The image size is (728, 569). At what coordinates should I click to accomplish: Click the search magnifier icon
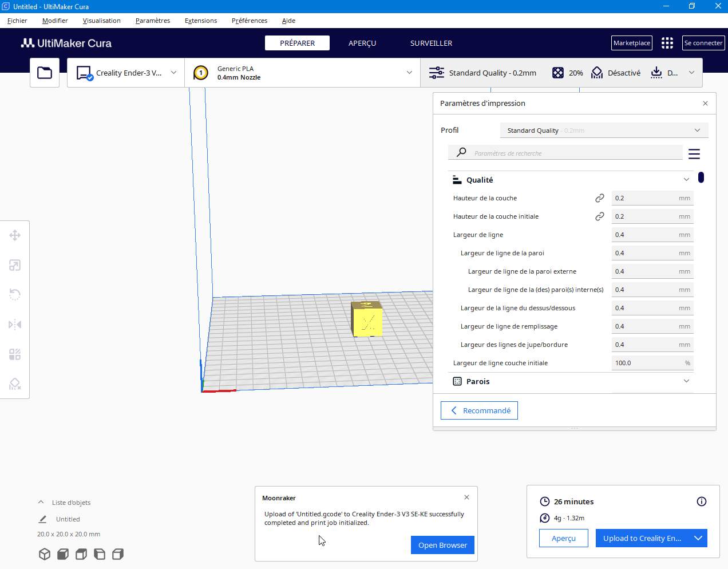point(461,152)
